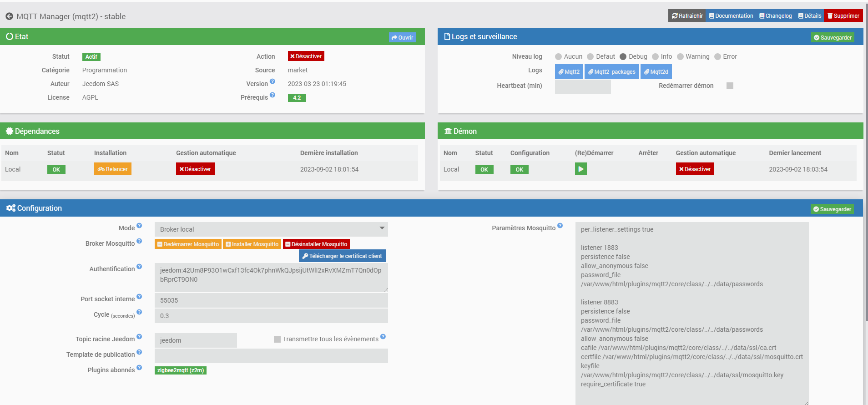
Task: Click the Paramètres Mosquitto text area
Action: (692, 314)
